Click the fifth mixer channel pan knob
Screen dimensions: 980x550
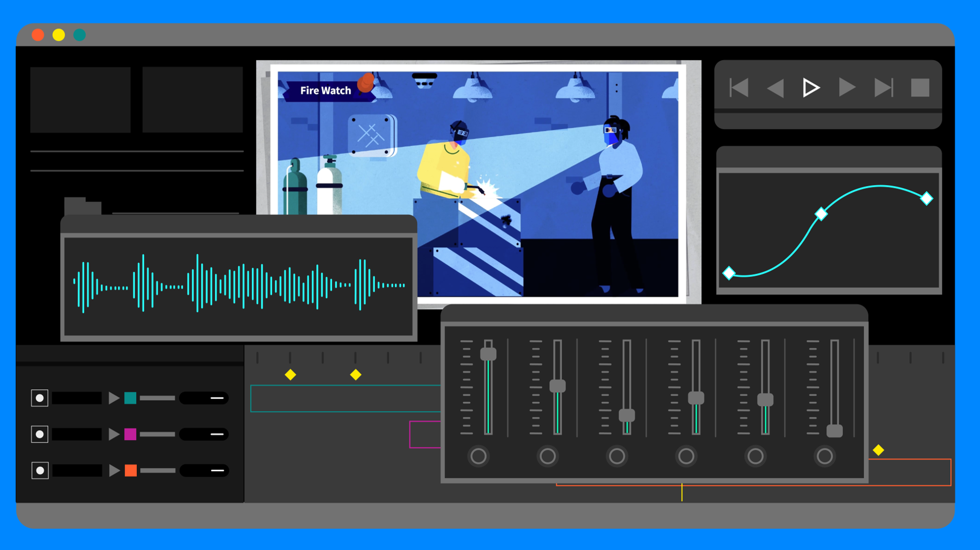(755, 456)
